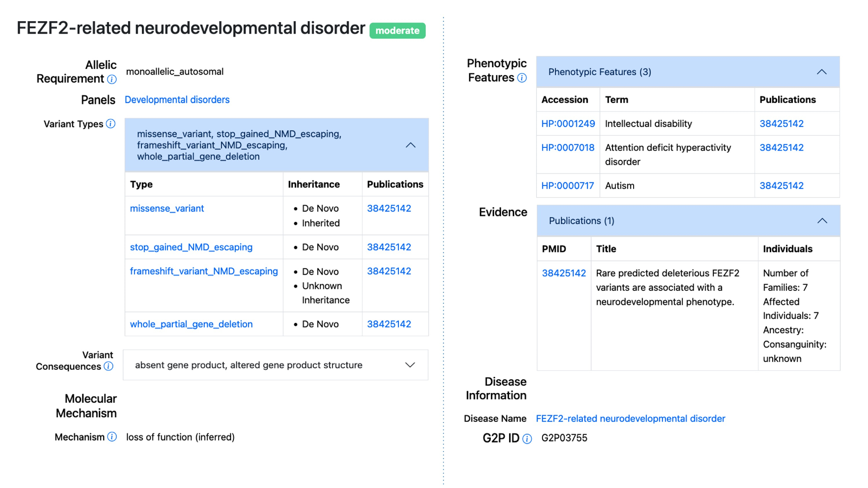Screen dimensions: 868x488
Task: Click info icon beside Variant Consequences
Action: [109, 367]
